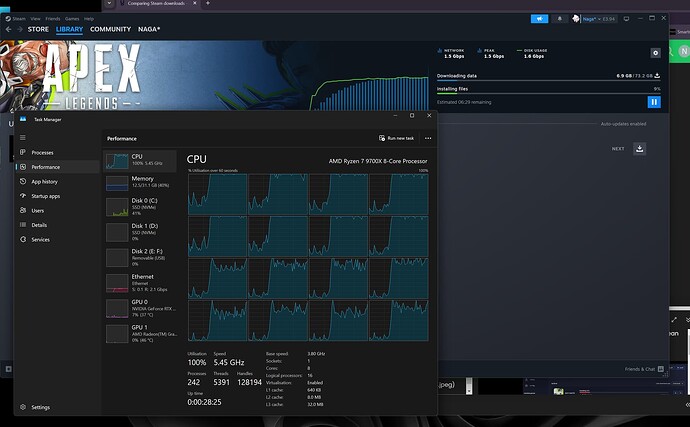Click the expand arrows icon at right edge
The height and width of the screenshot is (427, 690).
674,320
